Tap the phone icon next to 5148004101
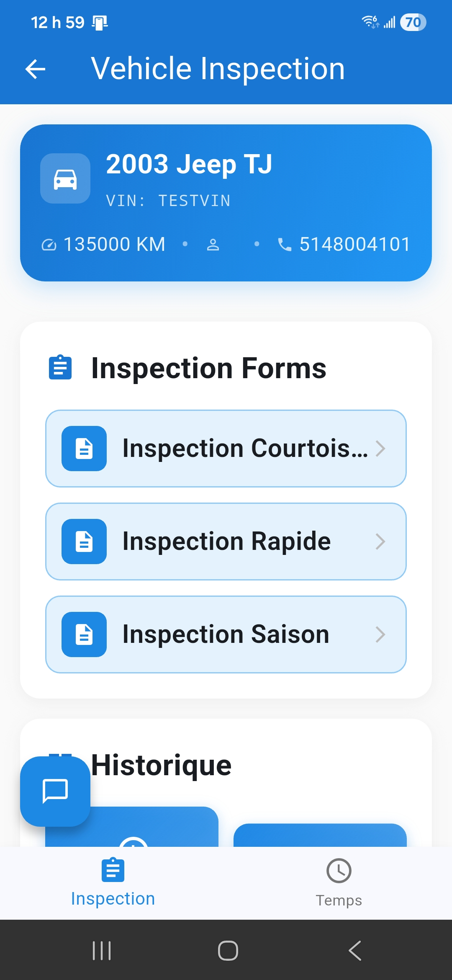Screen dimensions: 452x980 tap(284, 244)
